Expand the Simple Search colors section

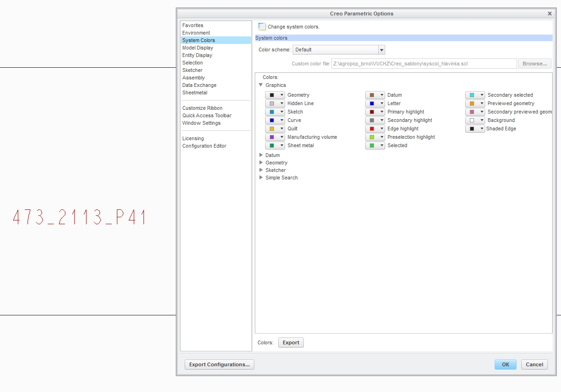(261, 178)
